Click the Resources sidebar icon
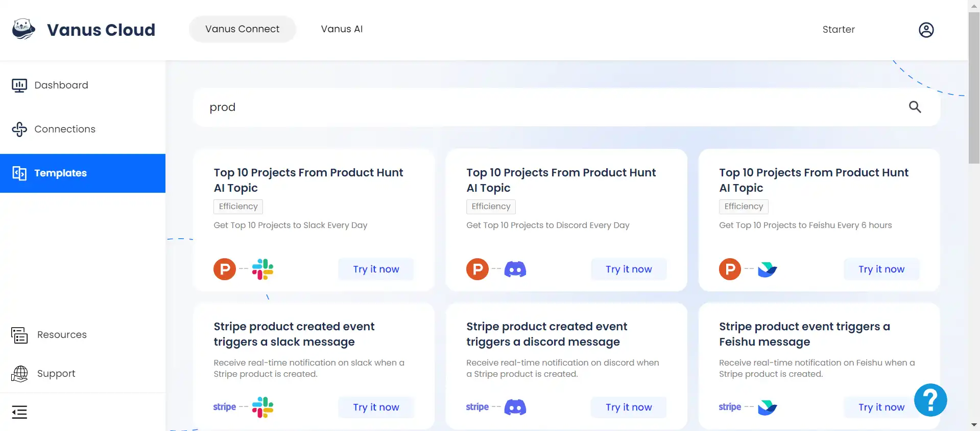 [x=19, y=335]
